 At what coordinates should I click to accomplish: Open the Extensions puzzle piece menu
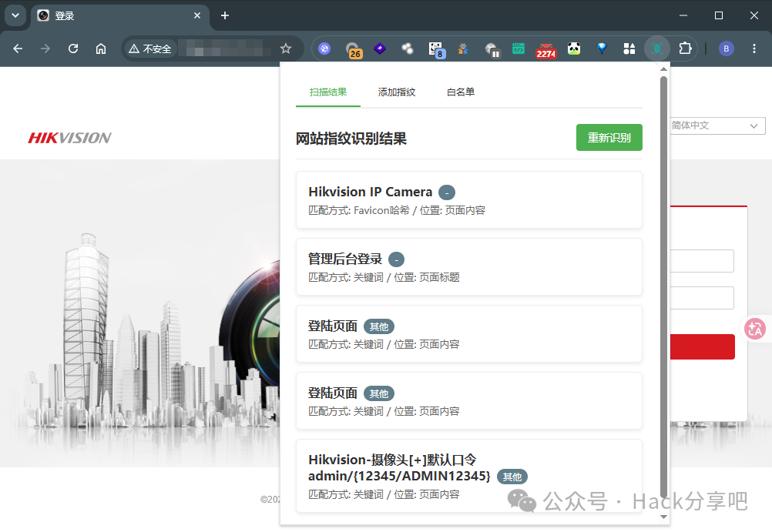pos(685,49)
